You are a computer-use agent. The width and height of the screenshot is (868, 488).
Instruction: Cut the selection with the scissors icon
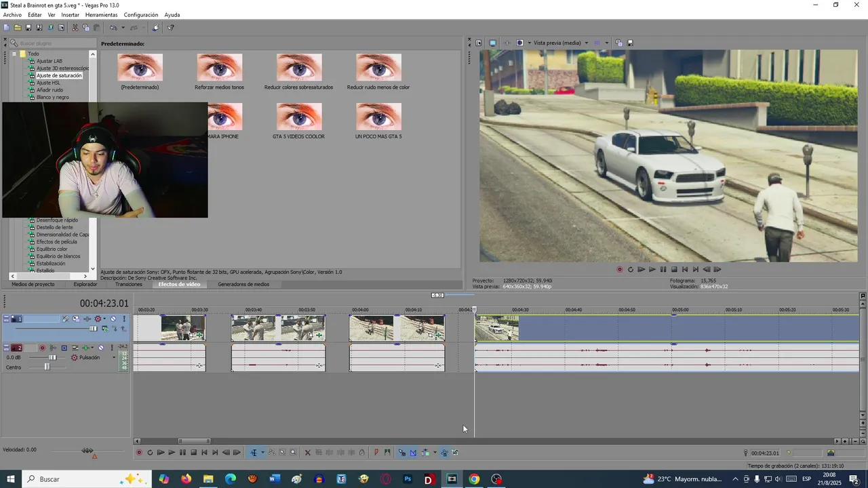pos(75,28)
